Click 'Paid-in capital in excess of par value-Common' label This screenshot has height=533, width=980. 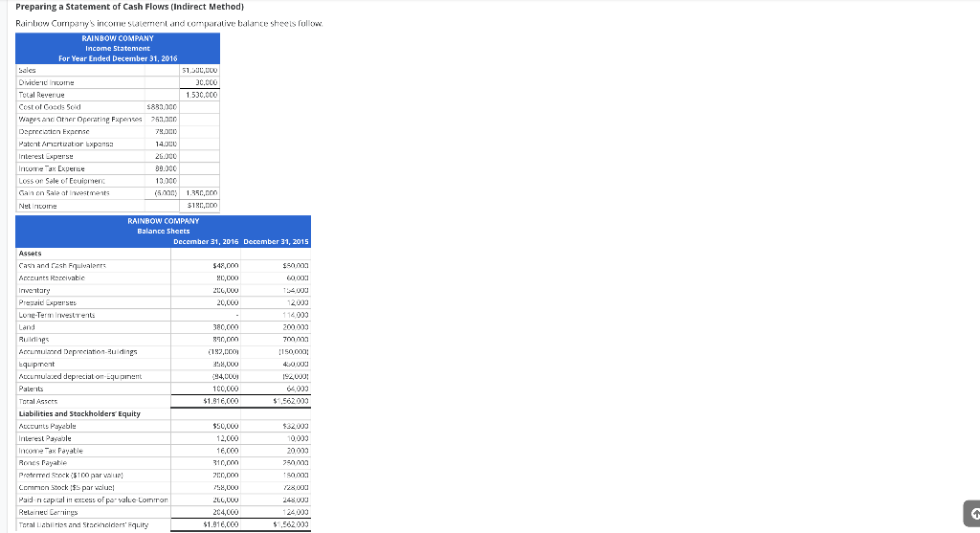93,500
